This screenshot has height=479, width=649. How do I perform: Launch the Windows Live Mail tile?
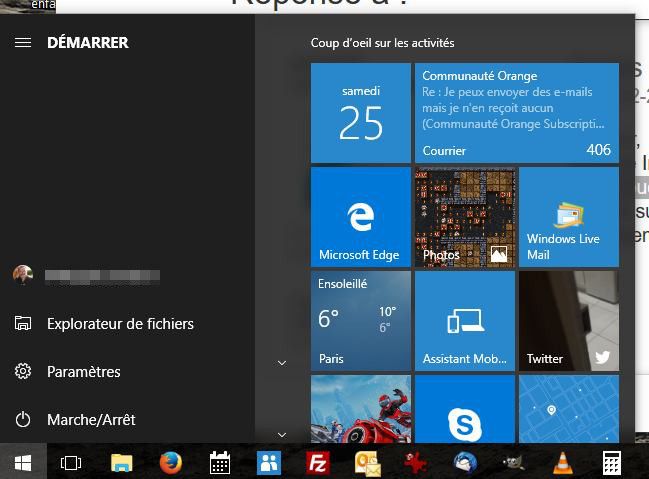tap(568, 217)
